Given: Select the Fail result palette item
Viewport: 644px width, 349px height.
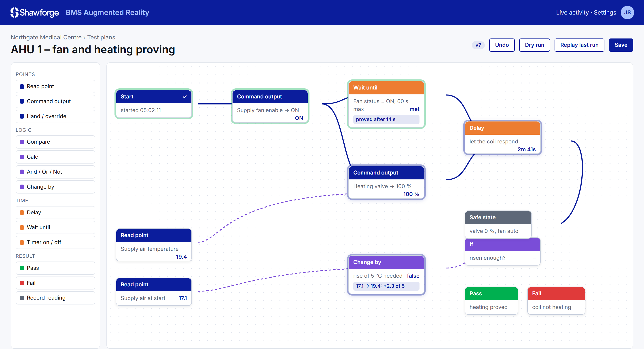Looking at the screenshot, I should coord(55,283).
